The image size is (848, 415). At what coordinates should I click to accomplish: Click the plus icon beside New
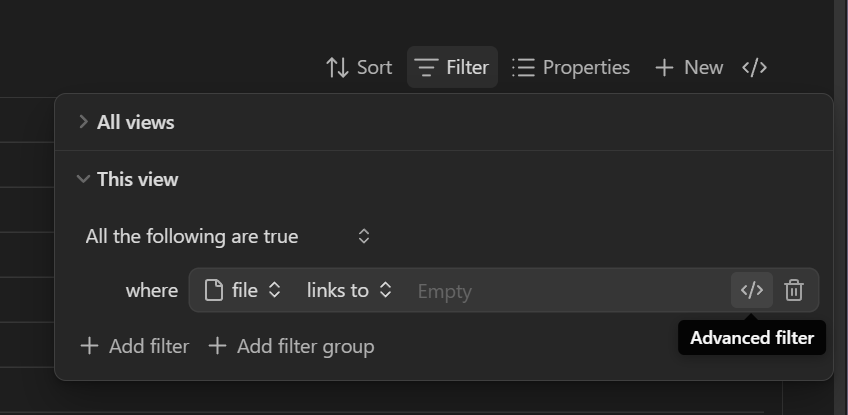664,68
